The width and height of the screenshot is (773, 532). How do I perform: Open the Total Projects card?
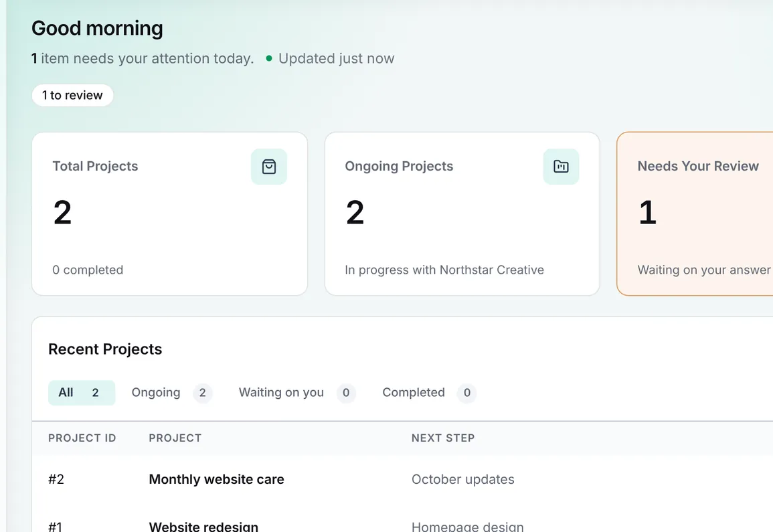pos(169,214)
